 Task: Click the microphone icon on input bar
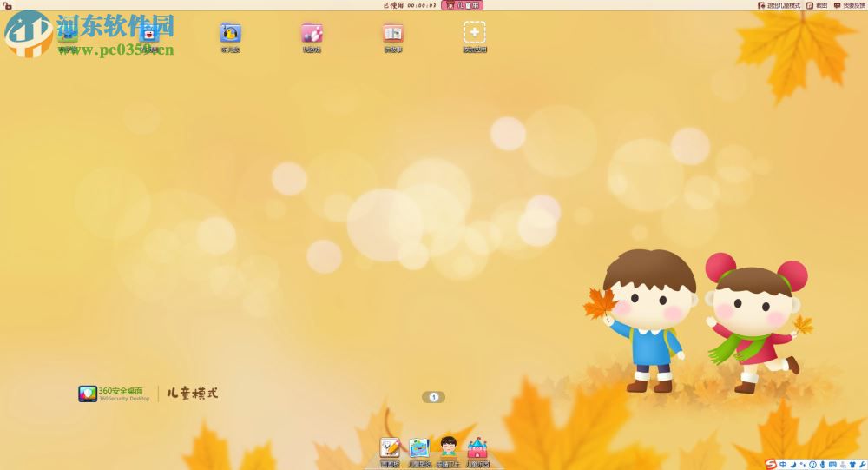[823, 465]
